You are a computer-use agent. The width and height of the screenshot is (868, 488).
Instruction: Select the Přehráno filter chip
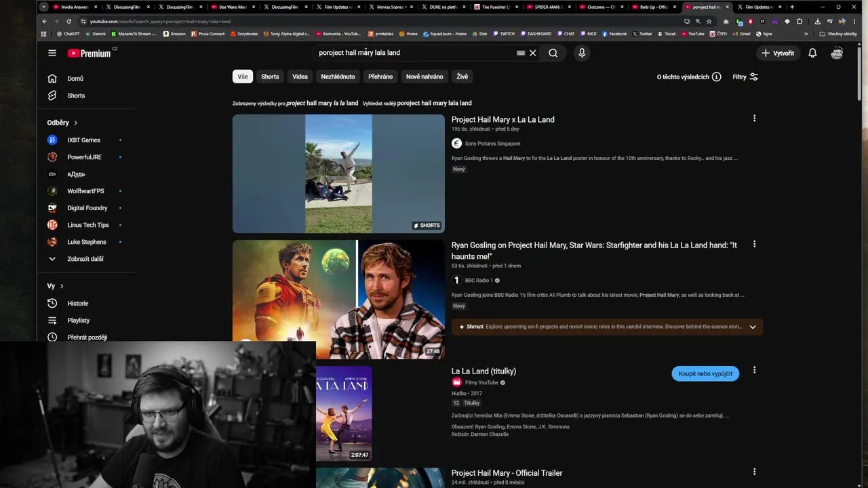pos(380,77)
